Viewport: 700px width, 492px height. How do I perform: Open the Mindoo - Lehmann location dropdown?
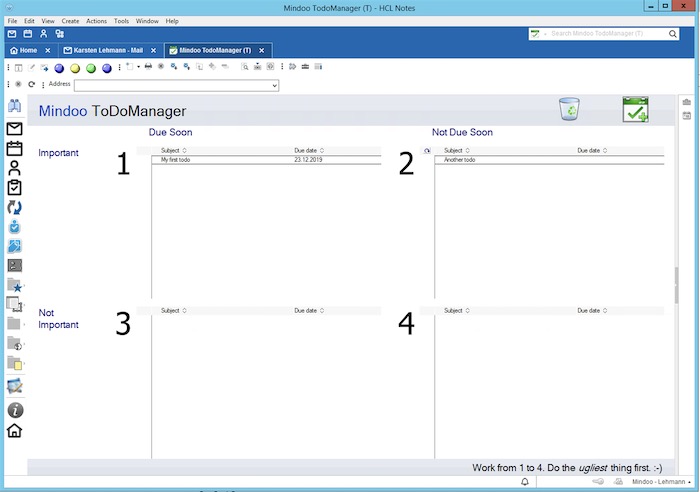(661, 482)
